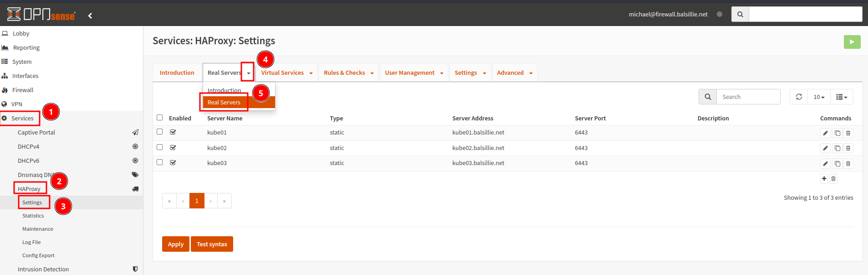Collapse the Services menu
The image size is (868, 275).
click(22, 118)
